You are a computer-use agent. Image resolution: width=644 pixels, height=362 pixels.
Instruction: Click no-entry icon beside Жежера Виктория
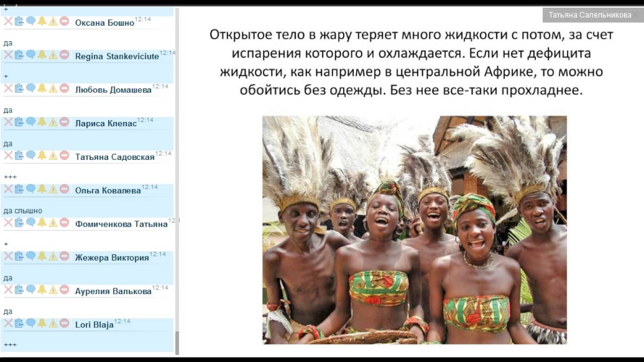click(64, 256)
